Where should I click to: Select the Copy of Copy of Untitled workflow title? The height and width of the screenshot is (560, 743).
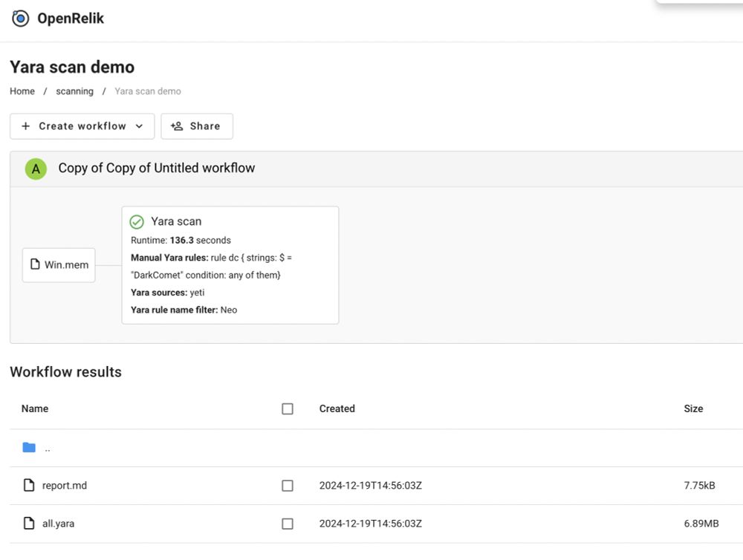156,168
